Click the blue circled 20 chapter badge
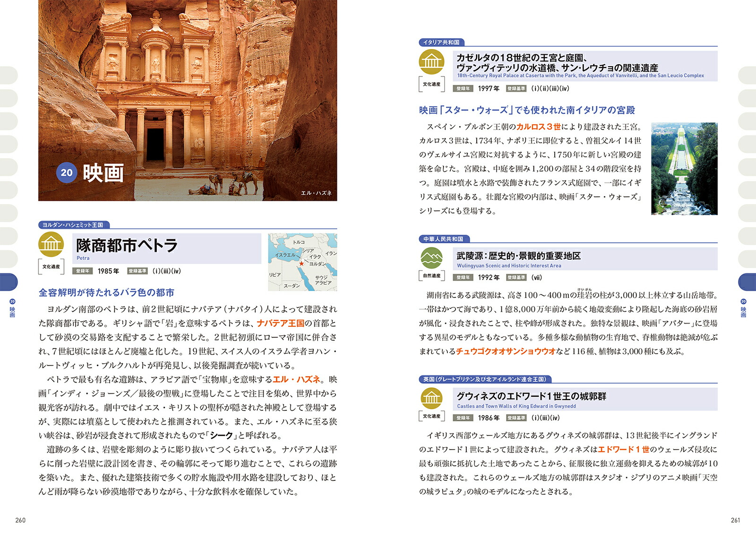756x536 pixels. (67, 172)
